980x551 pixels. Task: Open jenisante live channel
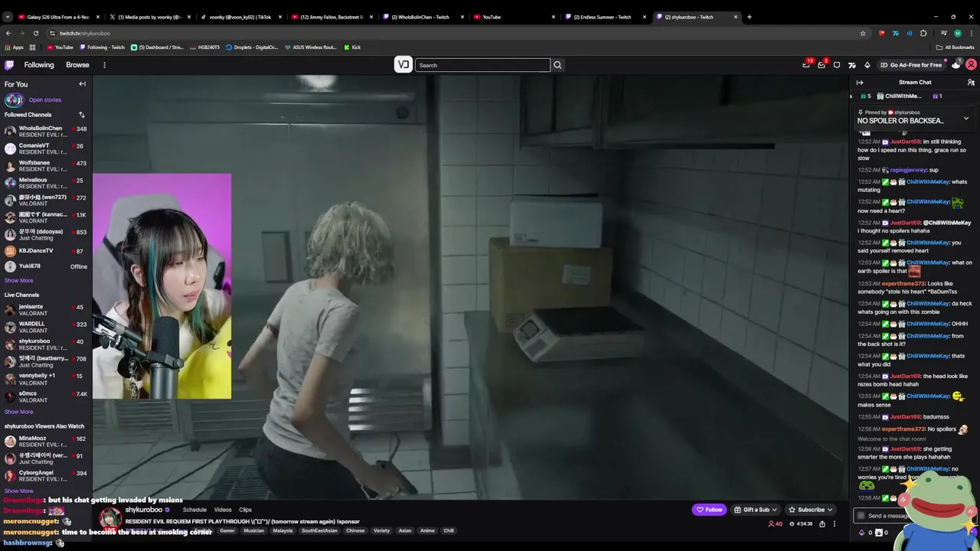point(46,310)
